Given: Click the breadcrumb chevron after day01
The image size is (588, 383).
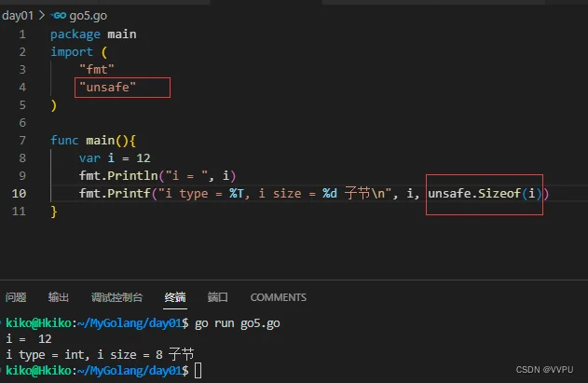Looking at the screenshot, I should click(42, 16).
